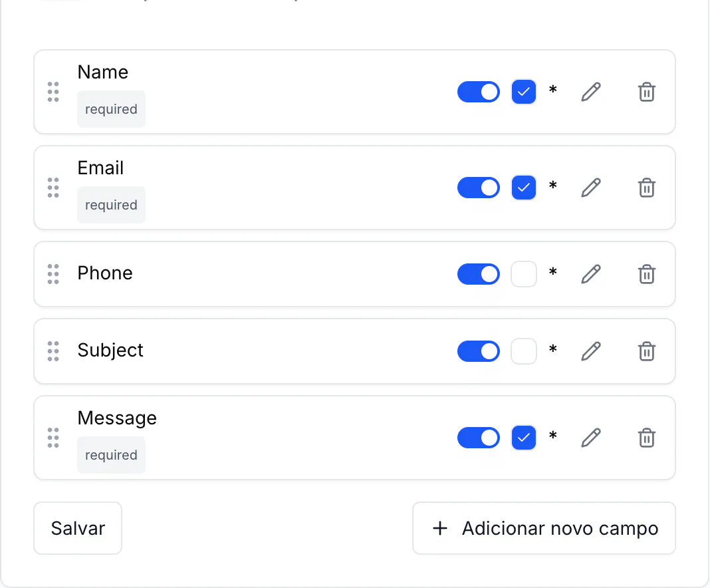Open edit for the Phone field

(x=591, y=274)
